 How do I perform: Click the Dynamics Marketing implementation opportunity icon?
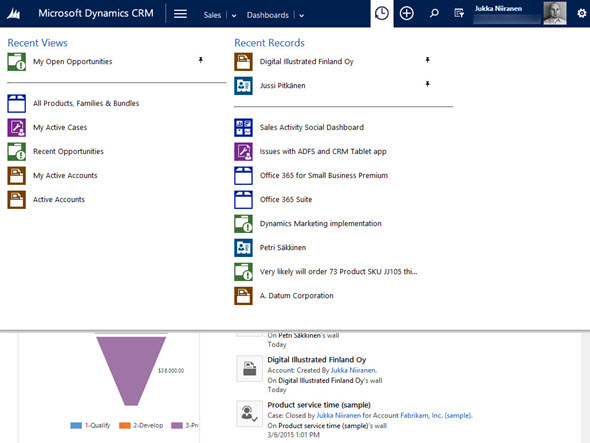point(243,224)
